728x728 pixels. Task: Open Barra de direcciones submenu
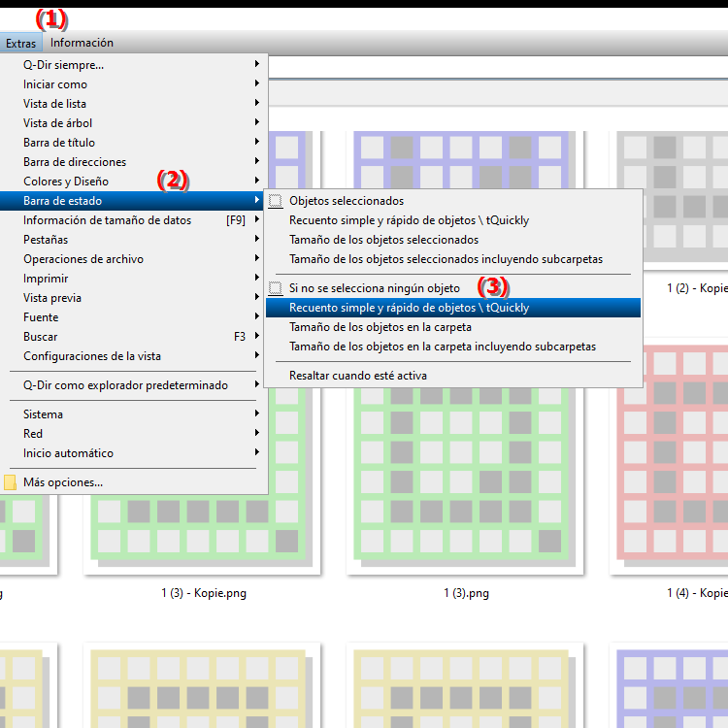click(134, 162)
